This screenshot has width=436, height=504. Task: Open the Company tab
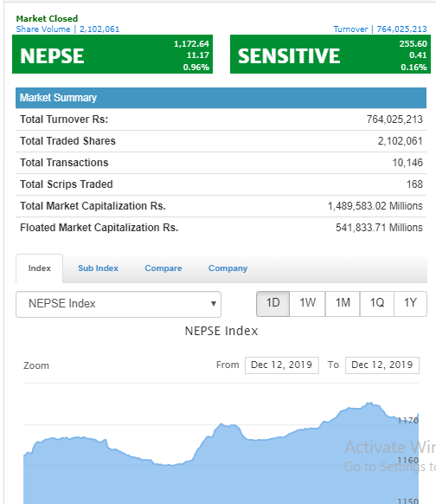(x=228, y=268)
